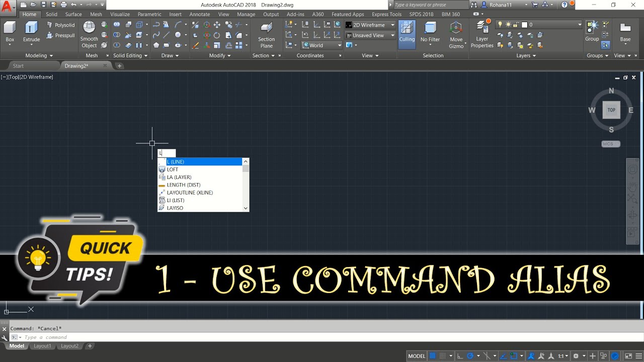Image resolution: width=644 pixels, height=362 pixels.
Task: Click the WCS label under ViewCube
Action: (x=611, y=144)
